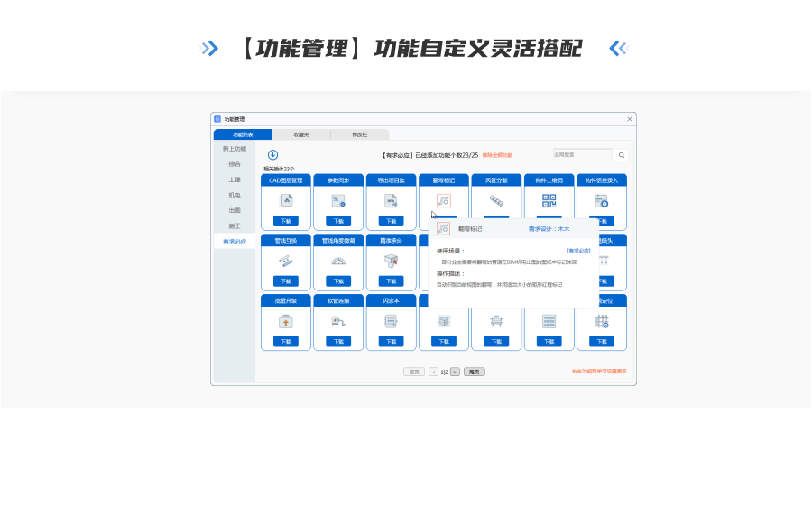
Task: Select the 精准承台 plugin icon
Action: click(x=391, y=262)
